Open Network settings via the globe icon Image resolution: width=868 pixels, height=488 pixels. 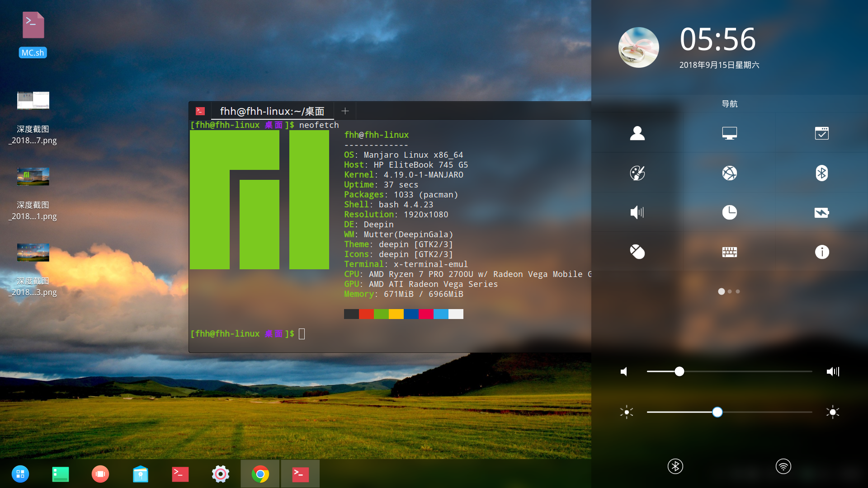[x=730, y=173]
